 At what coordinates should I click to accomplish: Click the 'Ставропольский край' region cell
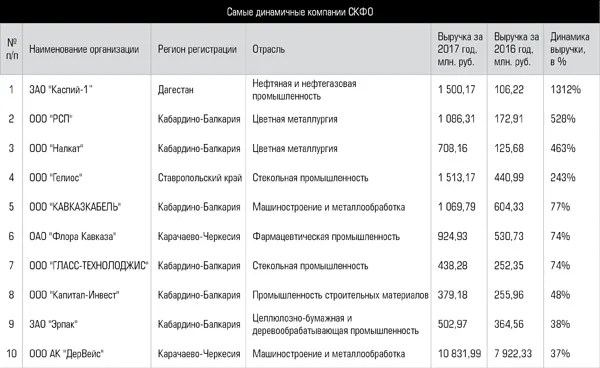coord(200,178)
